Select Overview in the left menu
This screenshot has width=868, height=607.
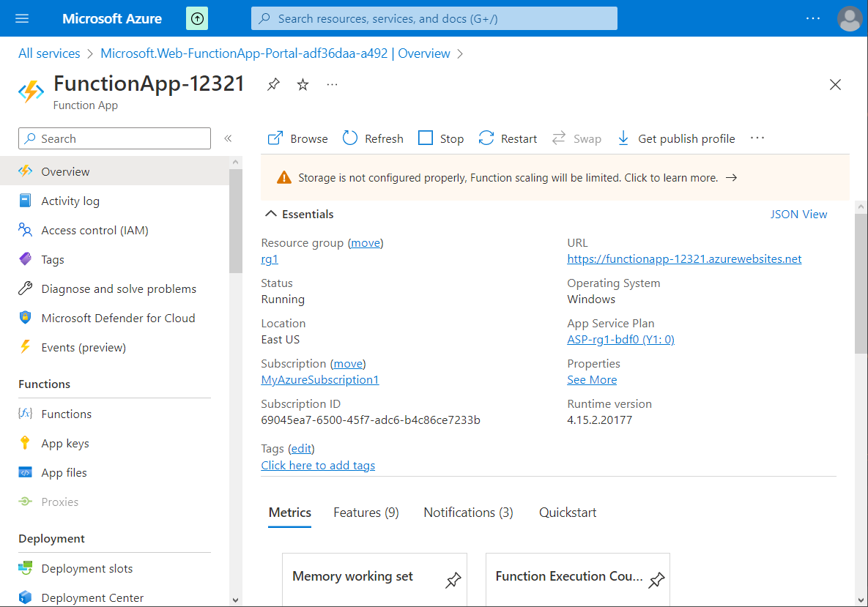114,171
